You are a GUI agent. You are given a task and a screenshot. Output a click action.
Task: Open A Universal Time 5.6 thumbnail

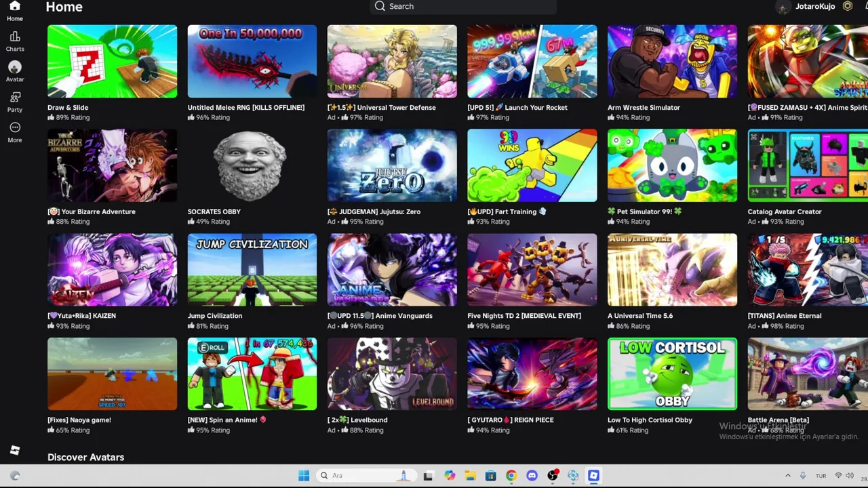point(672,270)
